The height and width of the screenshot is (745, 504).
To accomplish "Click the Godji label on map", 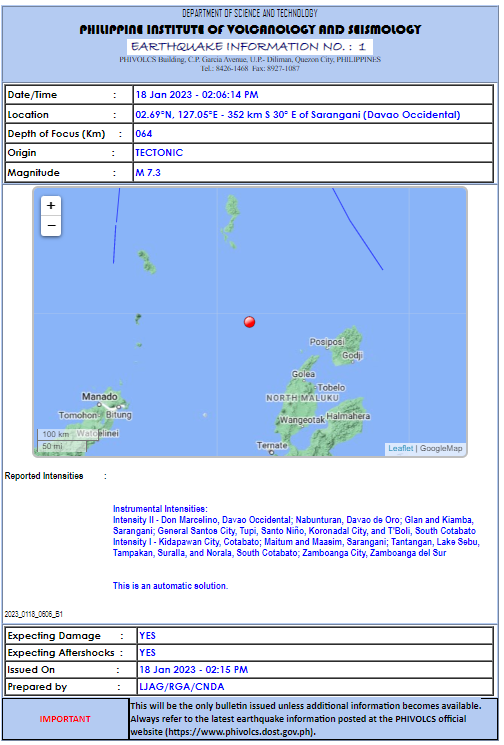I will coord(352,355).
